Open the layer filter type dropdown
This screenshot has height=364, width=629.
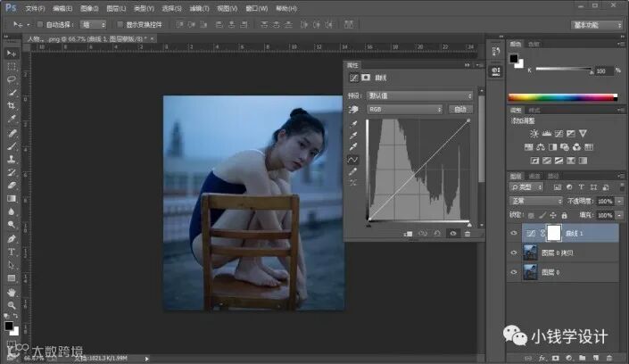click(x=526, y=187)
